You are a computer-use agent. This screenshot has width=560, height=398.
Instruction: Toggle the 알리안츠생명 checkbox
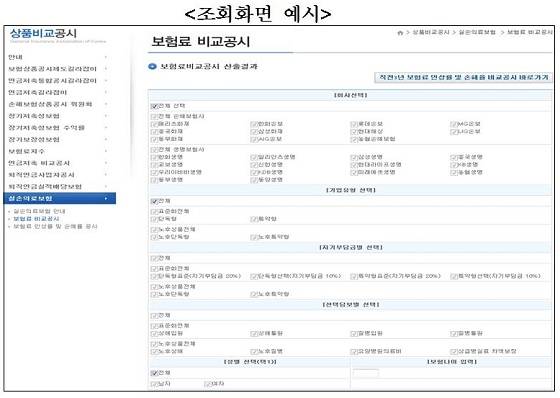(x=254, y=157)
